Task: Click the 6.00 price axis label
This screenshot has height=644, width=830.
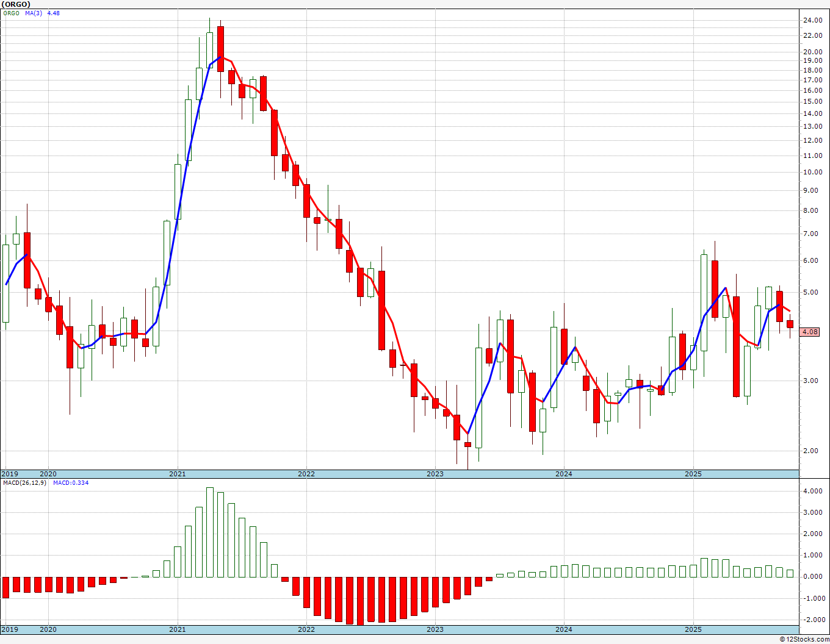Action: pos(810,260)
